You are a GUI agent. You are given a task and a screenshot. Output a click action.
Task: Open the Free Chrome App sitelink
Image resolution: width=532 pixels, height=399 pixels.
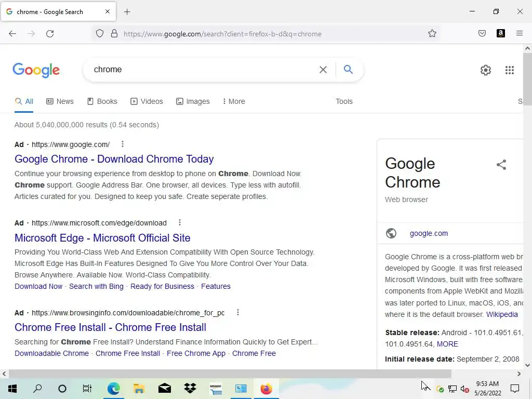pyautogui.click(x=196, y=353)
